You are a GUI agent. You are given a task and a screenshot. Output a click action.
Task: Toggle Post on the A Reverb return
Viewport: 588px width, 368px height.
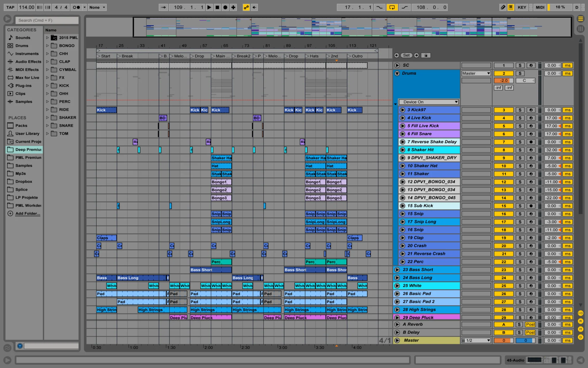530,325
